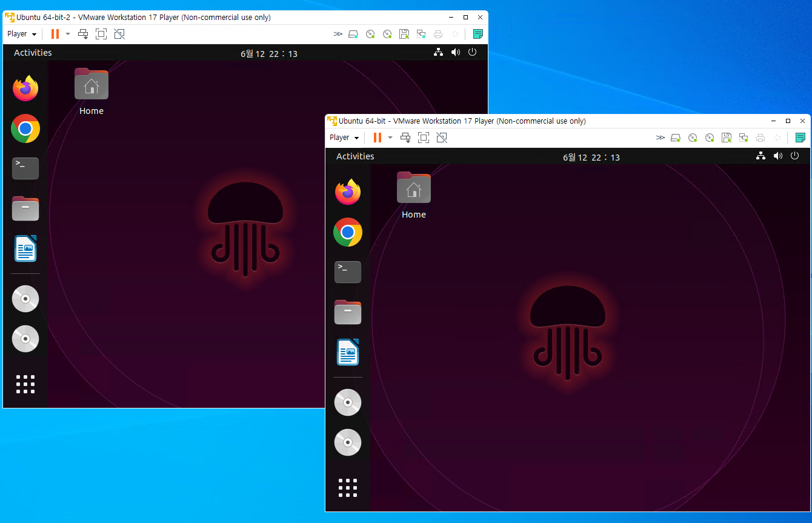Select Home folder on Ubuntu 64-bit desktop
This screenshot has width=812, height=523.
[414, 195]
